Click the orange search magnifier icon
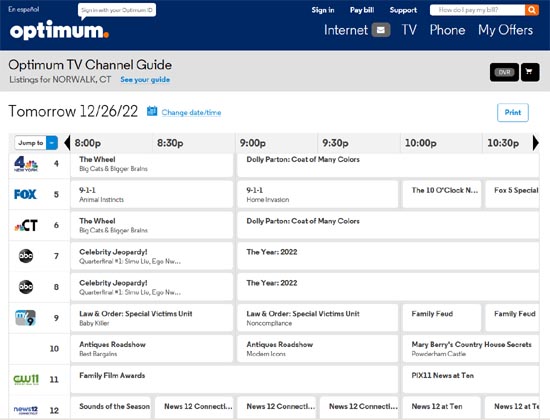Viewport: 550px width, 420px height. click(532, 10)
